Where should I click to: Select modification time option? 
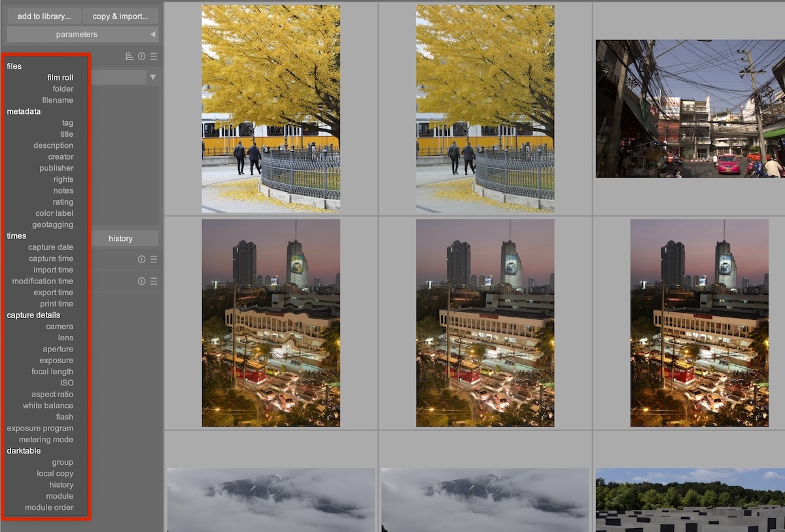43,281
